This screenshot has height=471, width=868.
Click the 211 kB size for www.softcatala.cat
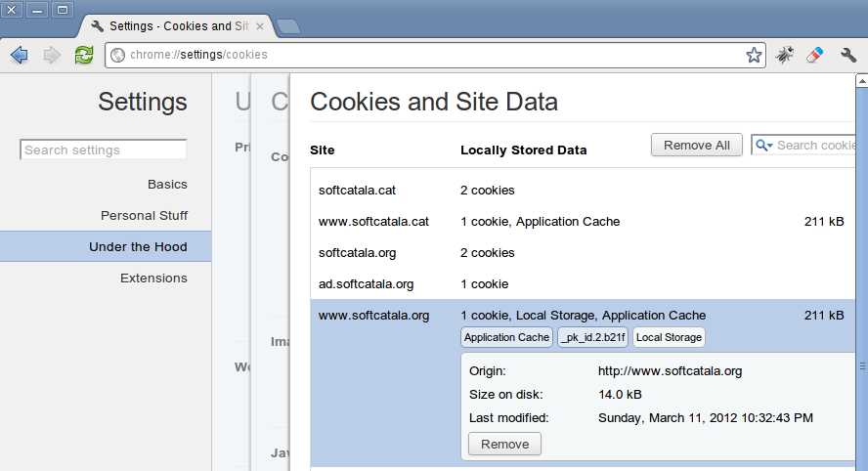[x=824, y=222]
